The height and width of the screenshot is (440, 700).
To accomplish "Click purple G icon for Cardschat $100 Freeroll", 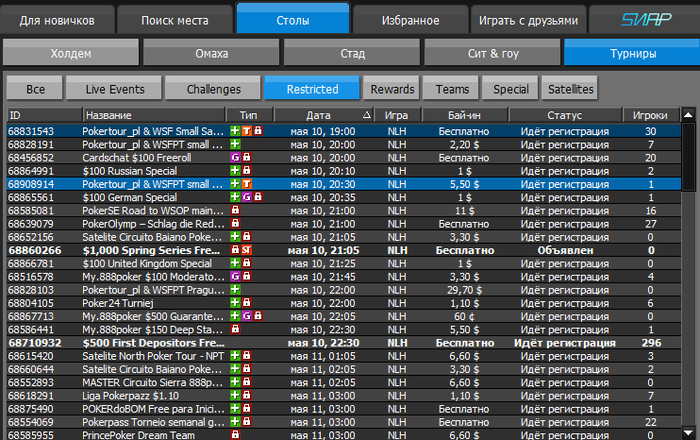I will 235,157.
